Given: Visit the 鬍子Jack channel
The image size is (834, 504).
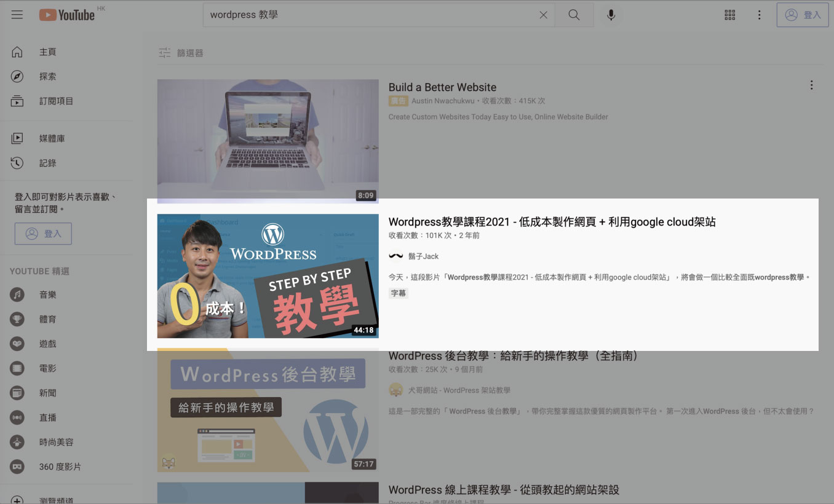Looking at the screenshot, I should (423, 256).
